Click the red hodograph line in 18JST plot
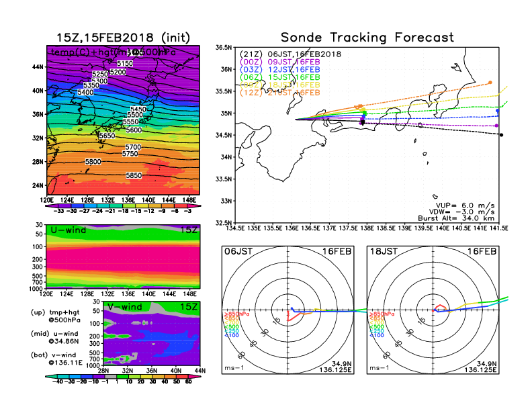532x411 pixels. pyautogui.click(x=441, y=307)
